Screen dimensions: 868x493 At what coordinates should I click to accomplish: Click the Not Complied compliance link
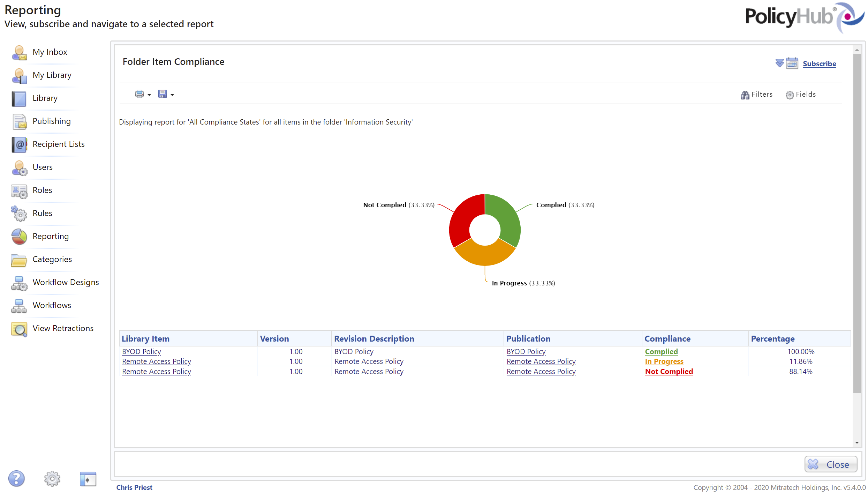point(669,372)
